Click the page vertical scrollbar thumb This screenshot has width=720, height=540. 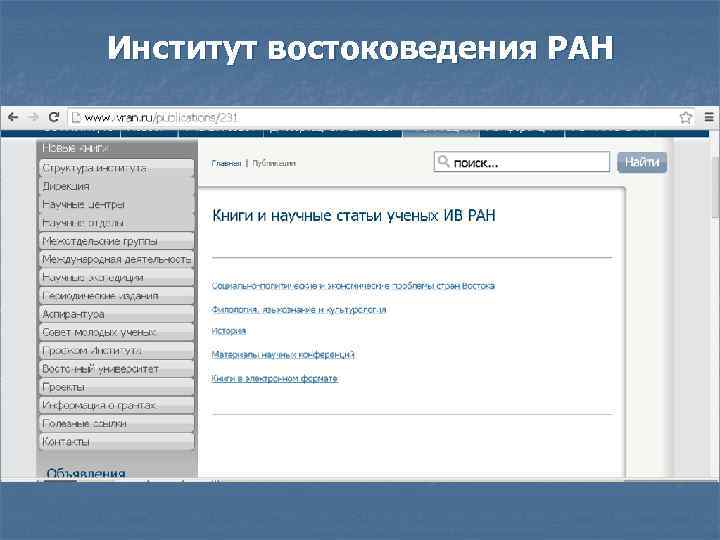click(715, 186)
